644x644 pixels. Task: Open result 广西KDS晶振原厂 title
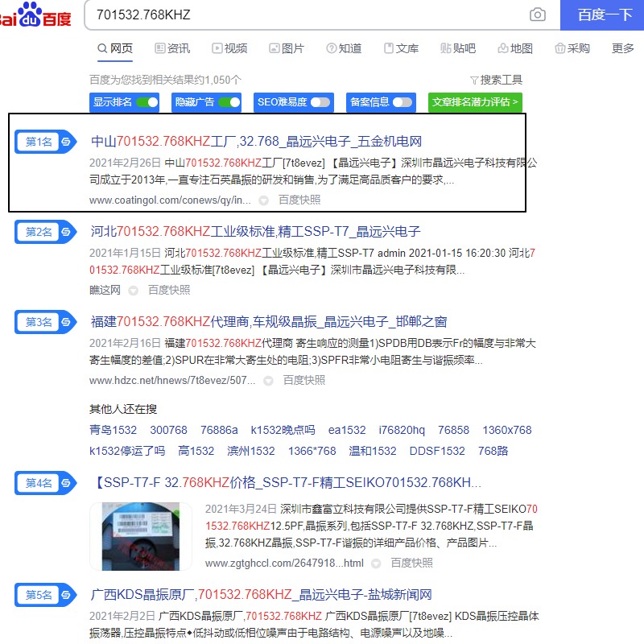261,595
